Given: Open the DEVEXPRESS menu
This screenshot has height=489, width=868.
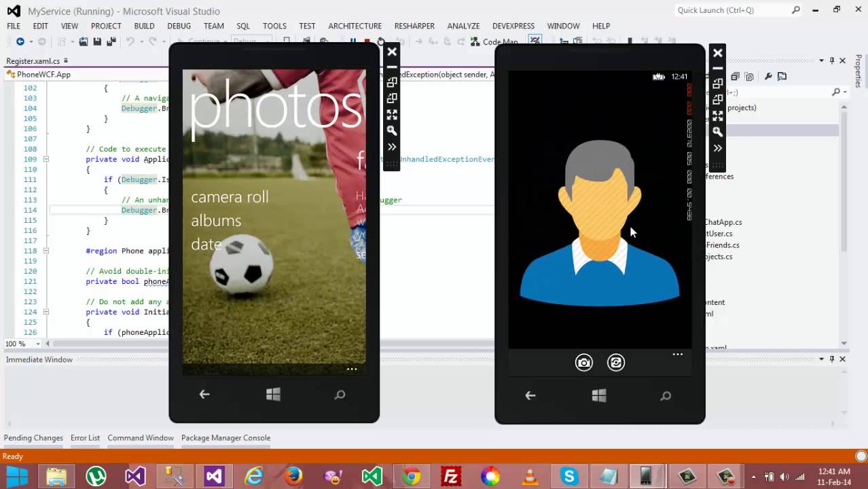Looking at the screenshot, I should point(513,26).
